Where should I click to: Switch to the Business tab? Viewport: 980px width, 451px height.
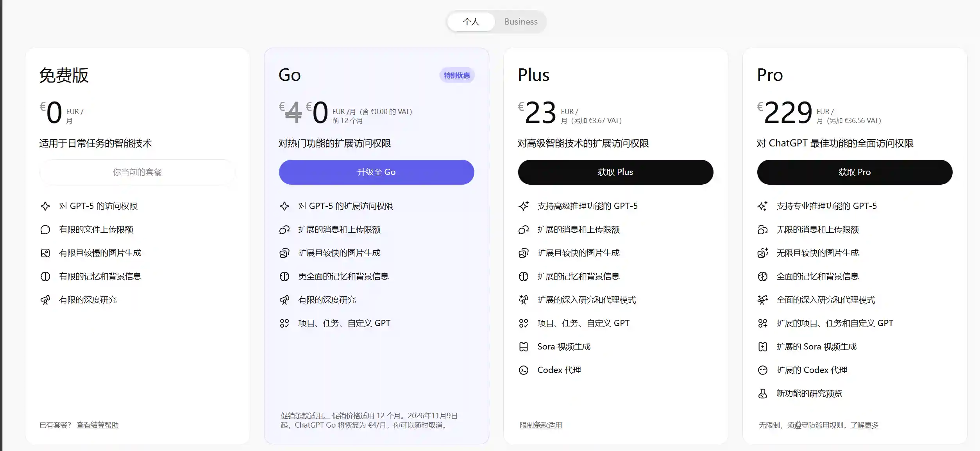(520, 22)
